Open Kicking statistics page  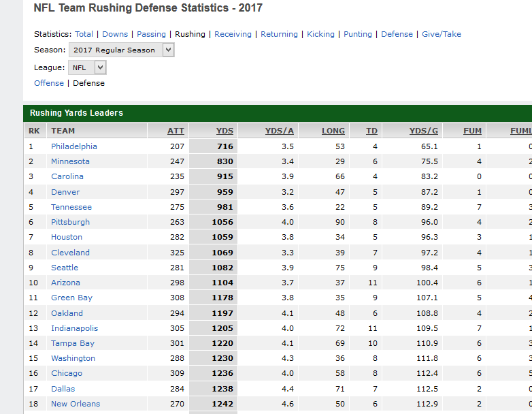320,34
